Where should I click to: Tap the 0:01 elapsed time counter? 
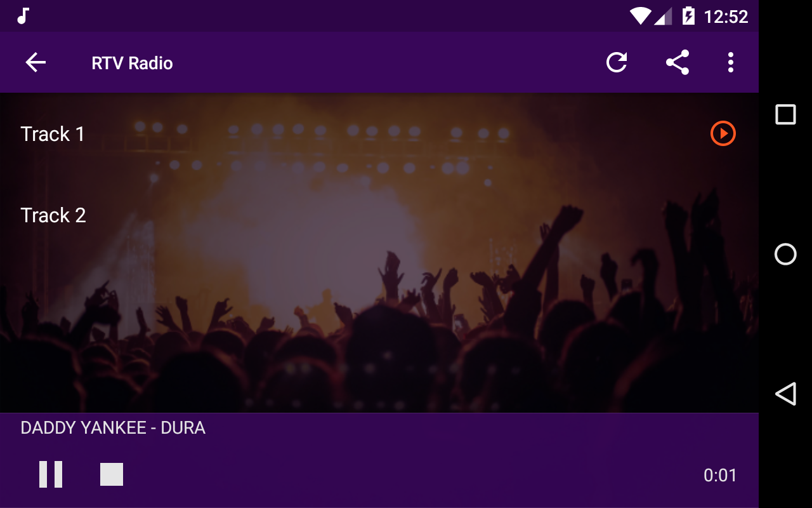(720, 475)
